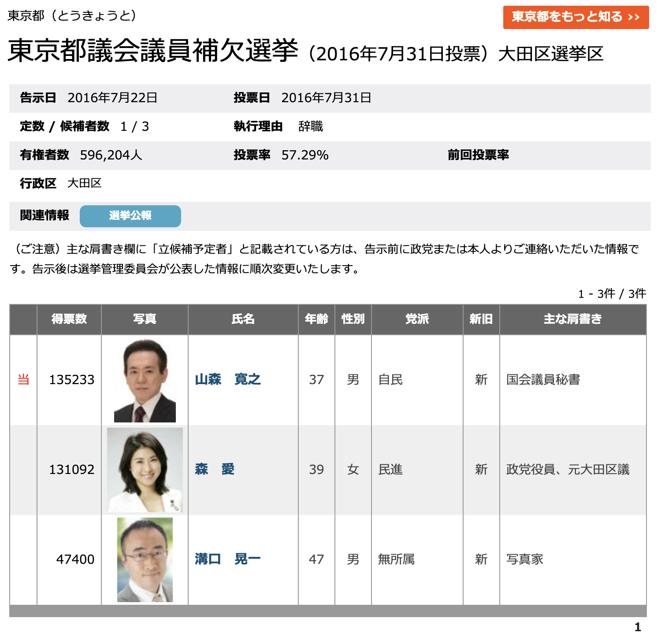Image resolution: width=661 pixels, height=644 pixels.
Task: Open candidate link 森 愛
Action: (215, 469)
